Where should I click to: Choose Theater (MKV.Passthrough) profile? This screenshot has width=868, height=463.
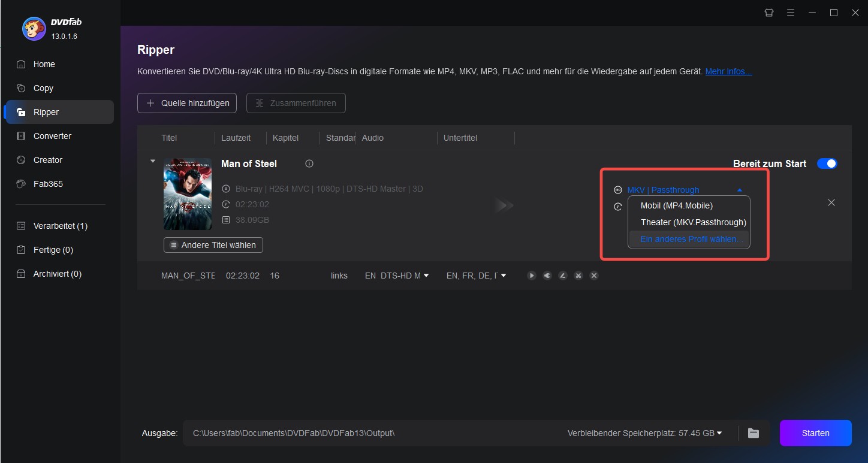[693, 222]
